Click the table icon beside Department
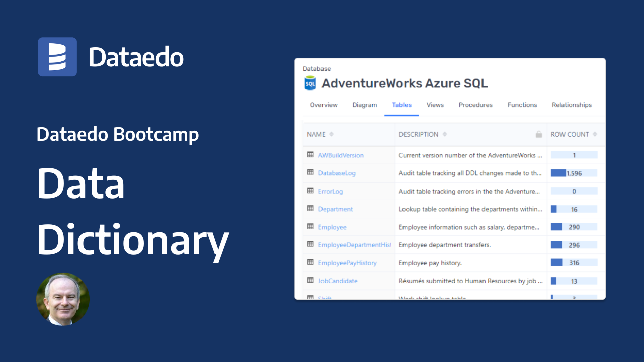The image size is (644, 362). pos(310,209)
